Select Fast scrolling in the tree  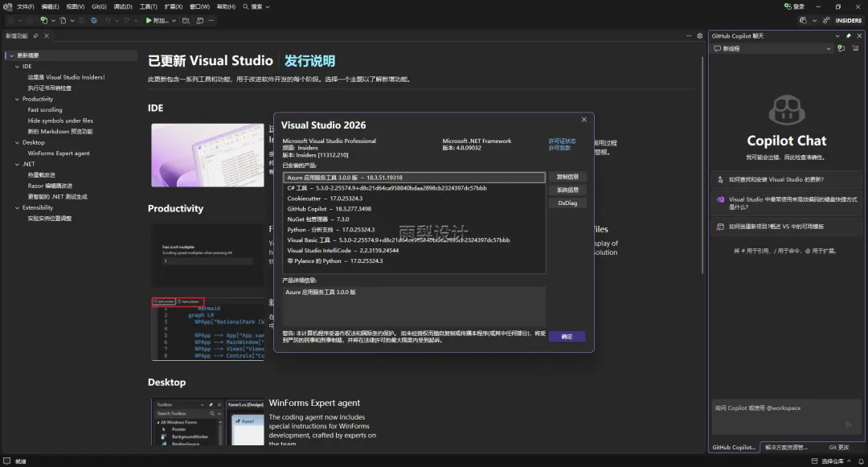point(45,109)
